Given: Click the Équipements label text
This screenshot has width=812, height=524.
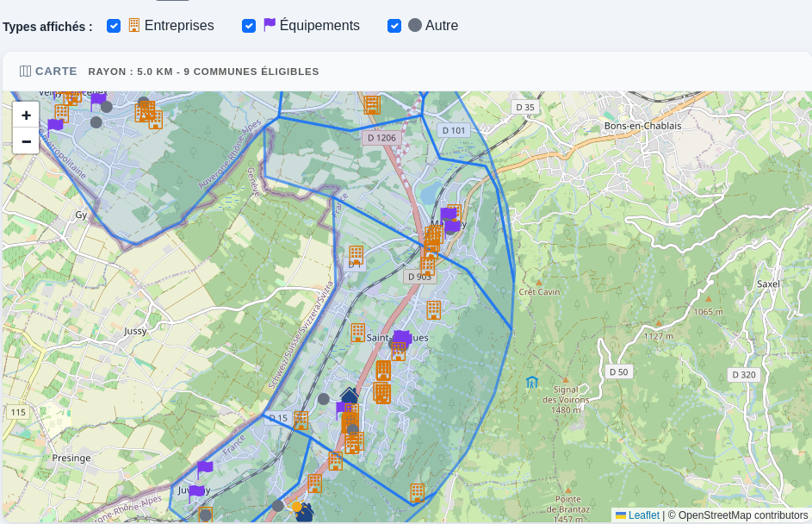Looking at the screenshot, I should pos(319,25).
